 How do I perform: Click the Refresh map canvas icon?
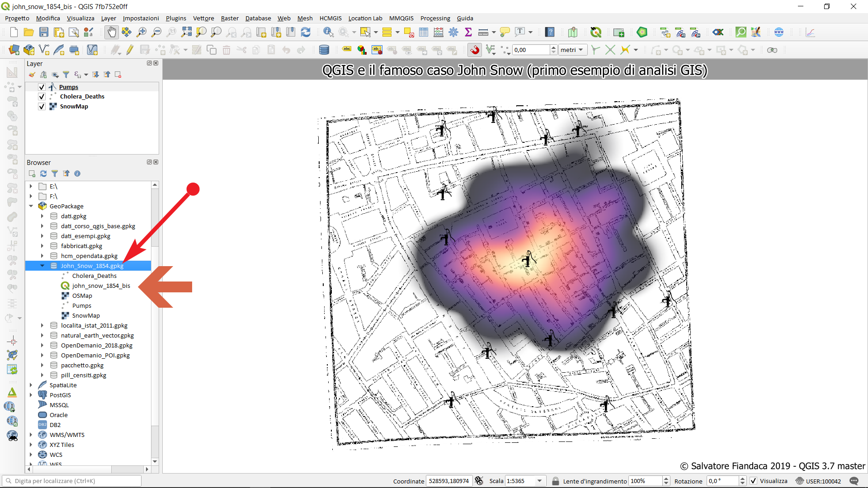[306, 32]
